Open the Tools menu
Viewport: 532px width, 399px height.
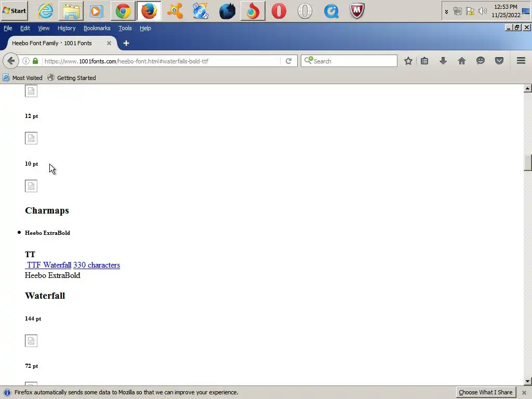[x=125, y=28]
